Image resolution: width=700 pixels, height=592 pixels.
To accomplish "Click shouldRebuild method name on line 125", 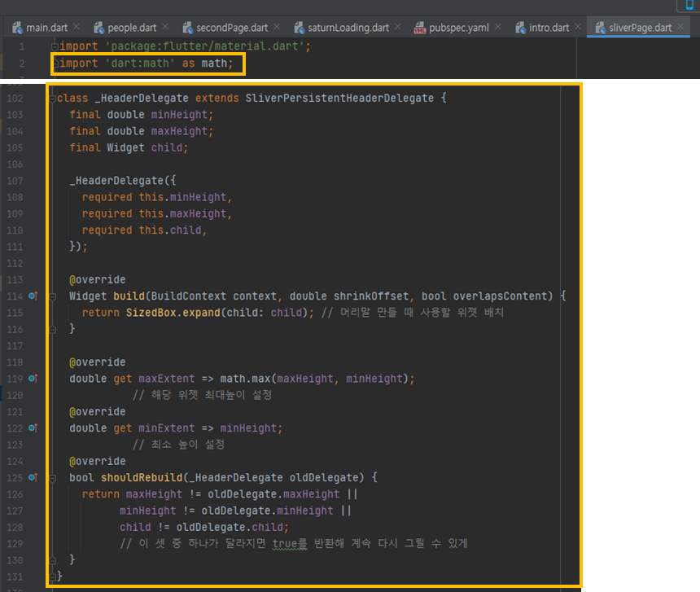I will tap(142, 478).
